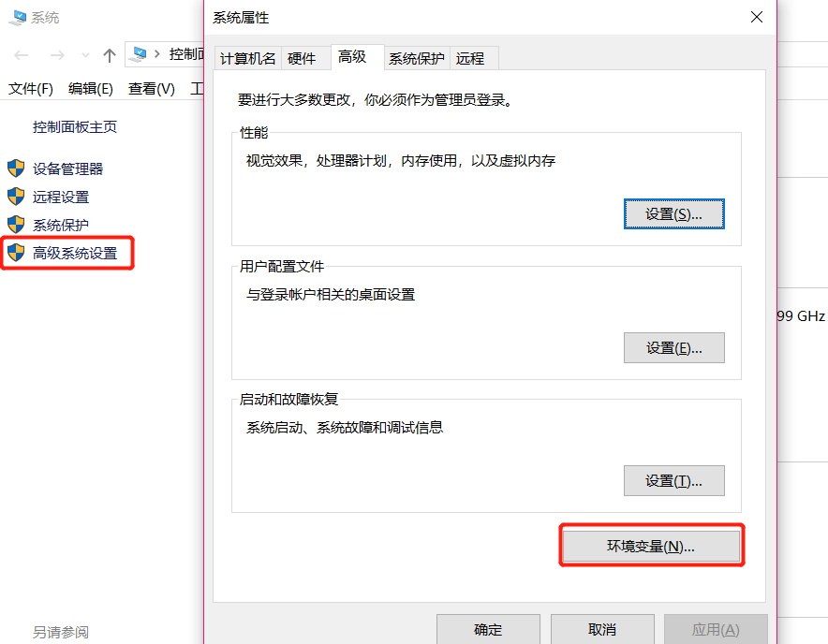The height and width of the screenshot is (644, 828).
Task: Click the 系统 window icon in the title bar
Action: 16,16
